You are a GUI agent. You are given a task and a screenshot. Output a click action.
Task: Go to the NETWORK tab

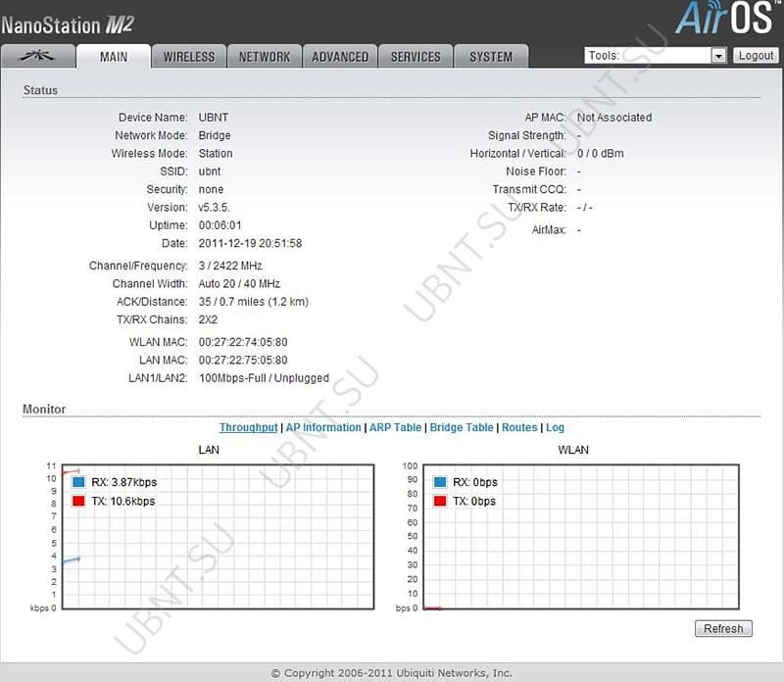[x=265, y=57]
